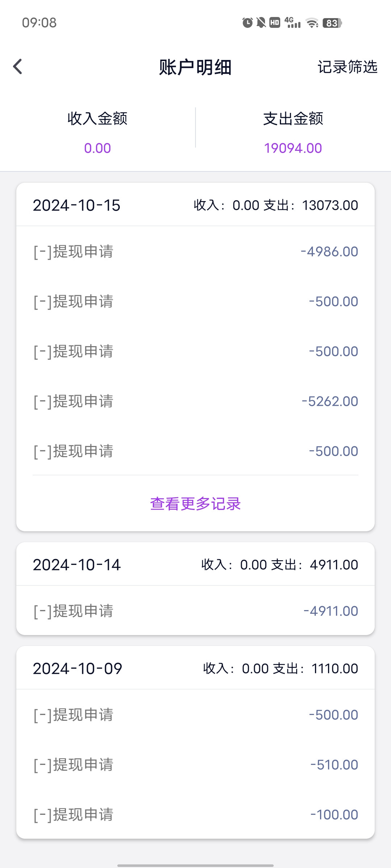Tap the muted notification bell icon
This screenshot has height=868, width=391.
[261, 23]
